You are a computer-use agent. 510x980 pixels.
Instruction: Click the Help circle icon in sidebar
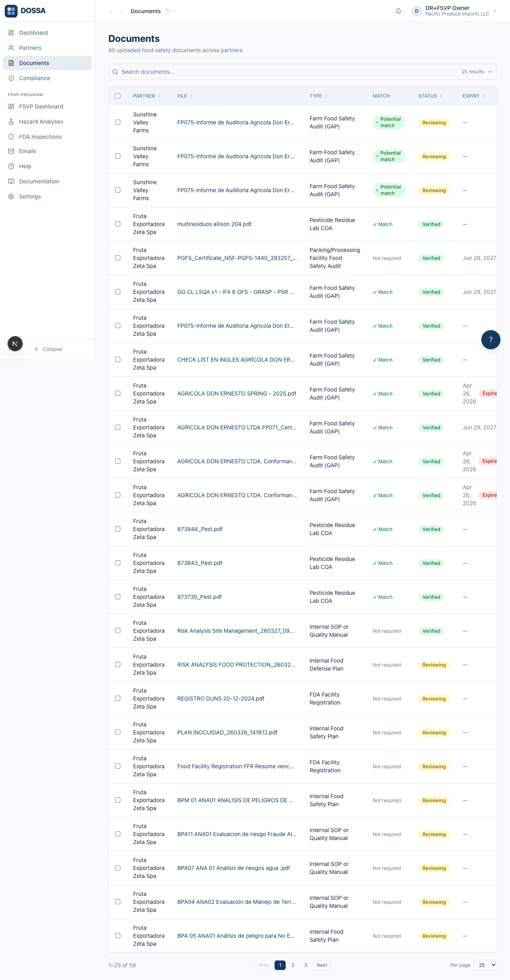(11, 166)
